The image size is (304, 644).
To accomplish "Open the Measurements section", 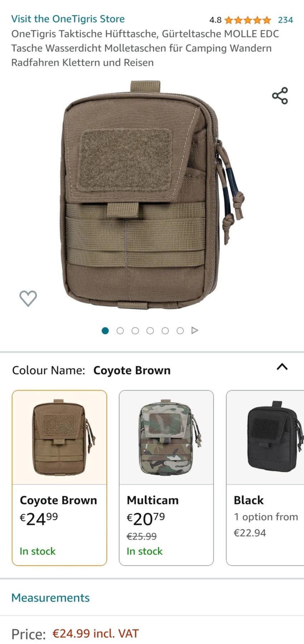I will click(x=50, y=597).
